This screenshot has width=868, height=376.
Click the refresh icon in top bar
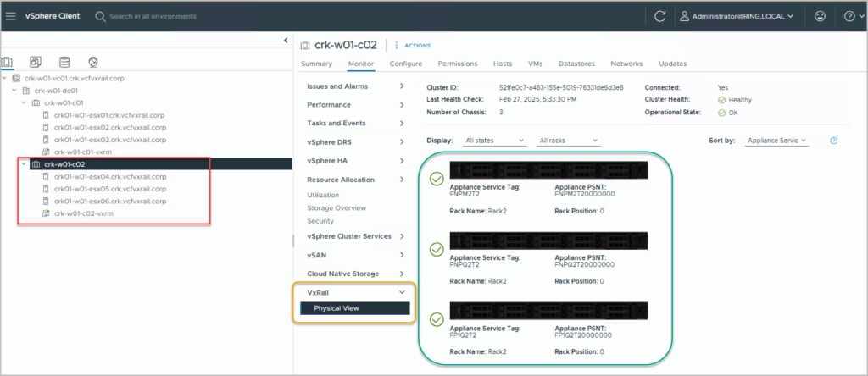660,16
